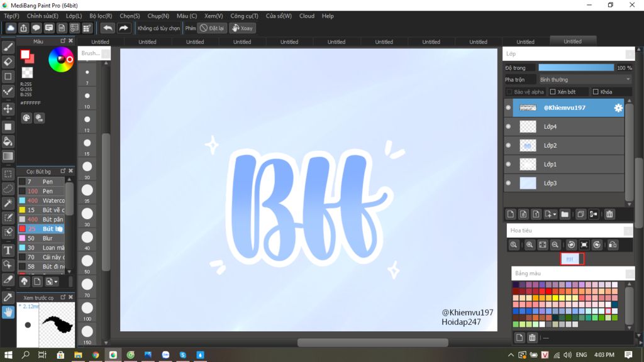This screenshot has width=644, height=362.
Task: Collapse the Lớp panel header button
Action: (x=630, y=54)
